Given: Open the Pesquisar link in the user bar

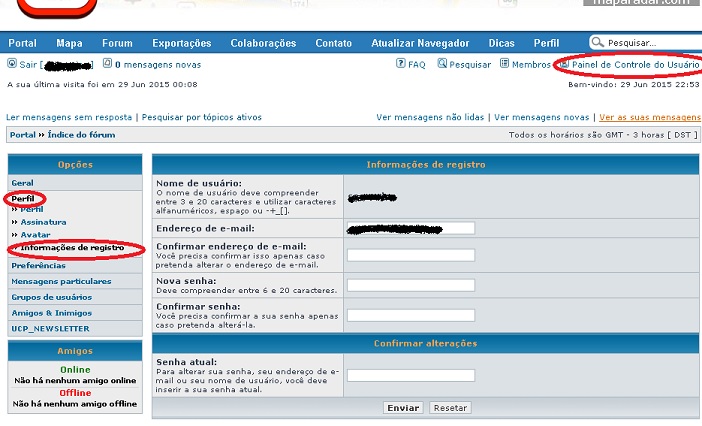Looking at the screenshot, I should pos(470,65).
